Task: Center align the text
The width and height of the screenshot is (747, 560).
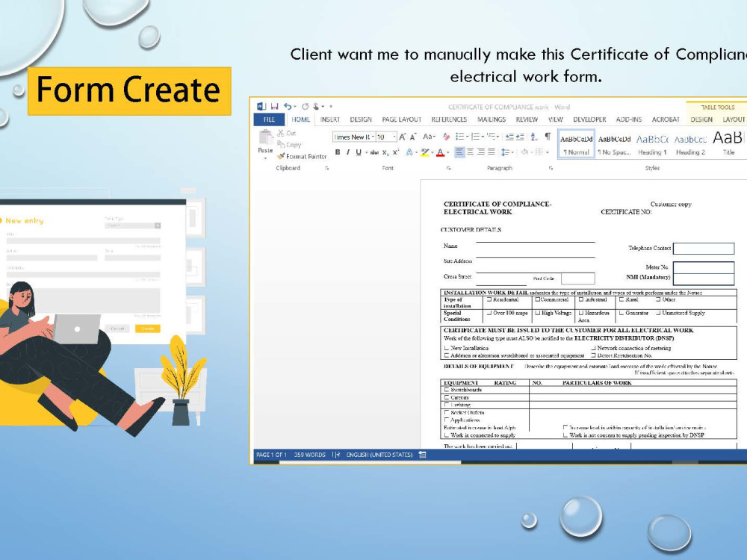Action: [x=470, y=152]
